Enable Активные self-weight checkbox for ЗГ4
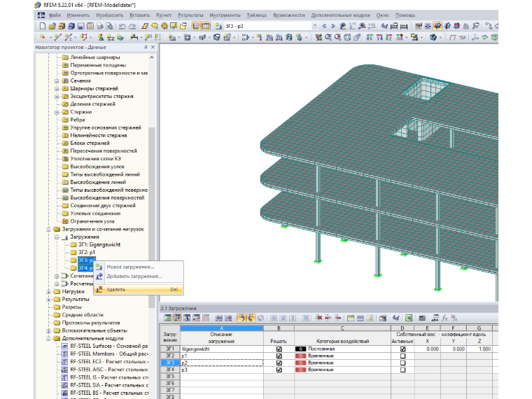Image resolution: width=532 pixels, height=399 pixels. pyautogui.click(x=402, y=370)
